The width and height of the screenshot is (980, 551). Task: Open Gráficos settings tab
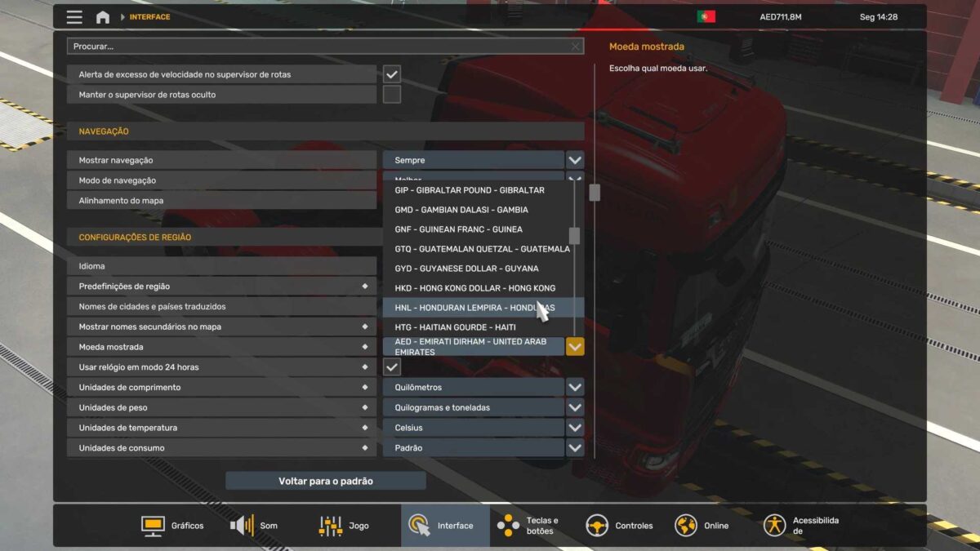coord(172,526)
